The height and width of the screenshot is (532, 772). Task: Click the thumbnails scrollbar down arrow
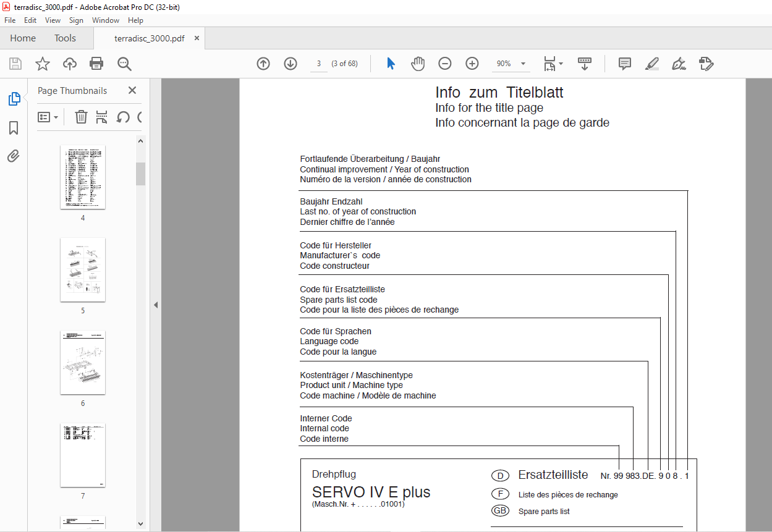pos(141,523)
